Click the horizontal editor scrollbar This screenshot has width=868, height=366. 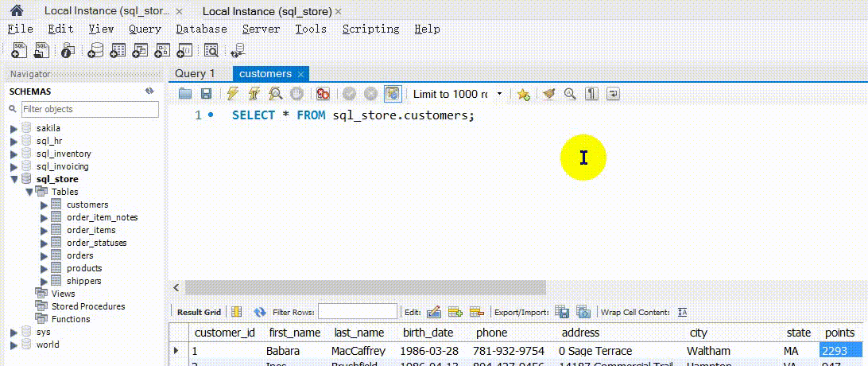click(366, 288)
